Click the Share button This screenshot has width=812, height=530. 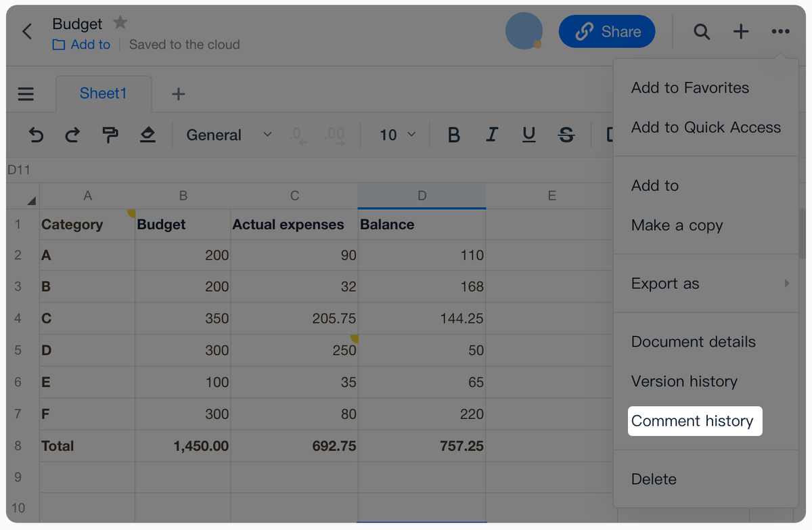[x=606, y=31]
